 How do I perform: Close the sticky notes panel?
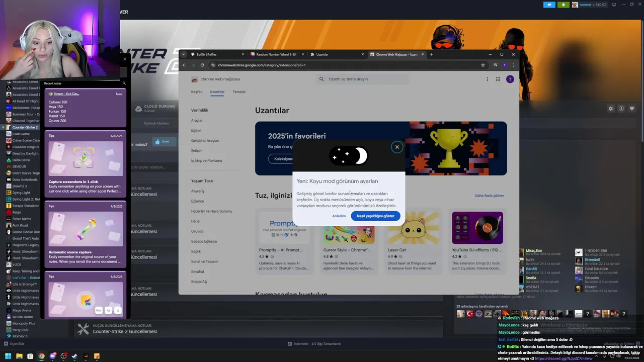[125, 59]
